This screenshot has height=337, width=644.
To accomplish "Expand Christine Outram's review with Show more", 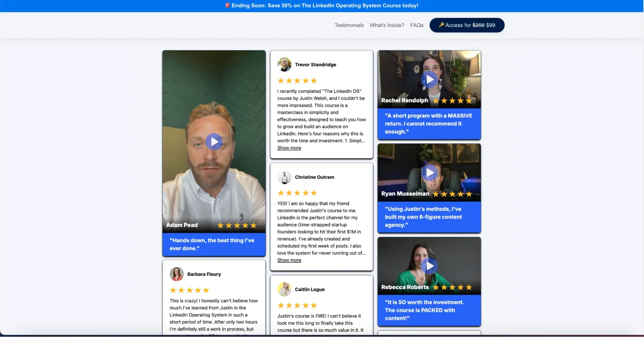I will coord(289,260).
